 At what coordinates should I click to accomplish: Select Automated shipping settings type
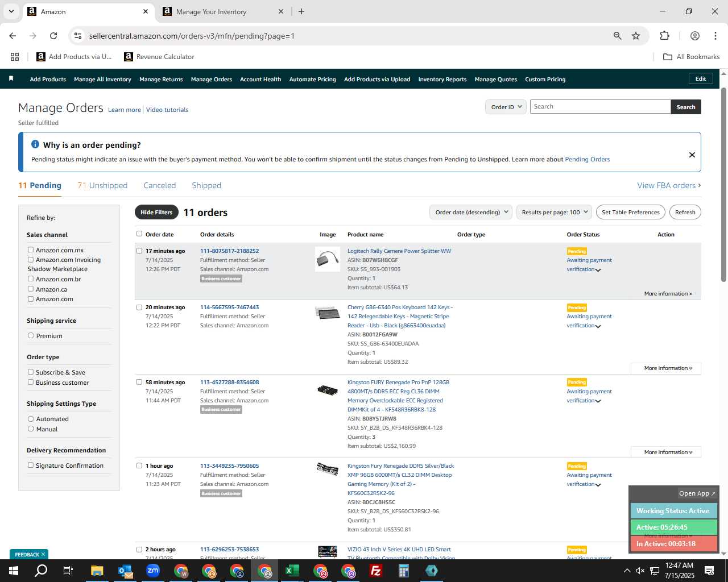[31, 419]
